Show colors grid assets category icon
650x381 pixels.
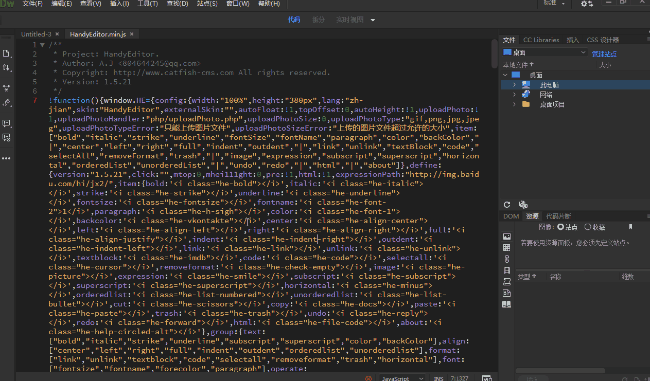pyautogui.click(x=507, y=248)
